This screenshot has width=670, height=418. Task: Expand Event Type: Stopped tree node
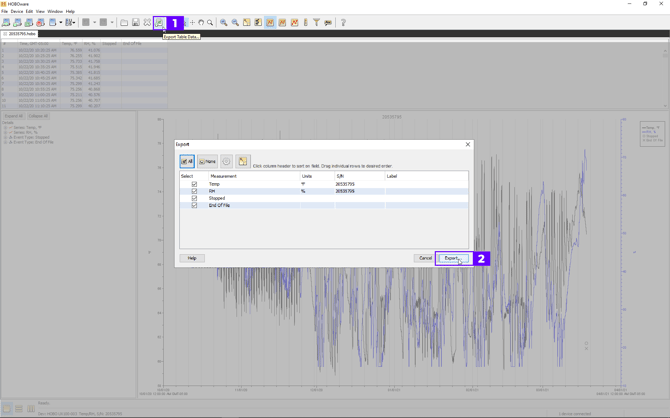point(5,137)
